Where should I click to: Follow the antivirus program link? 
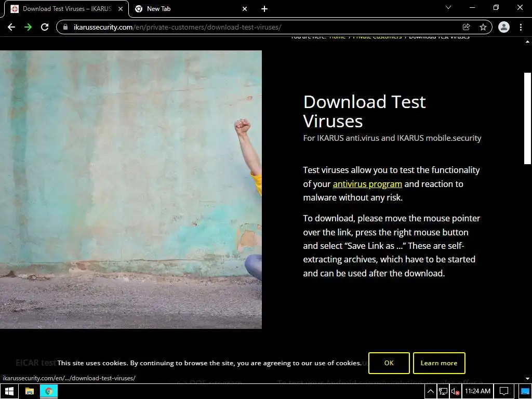(367, 184)
